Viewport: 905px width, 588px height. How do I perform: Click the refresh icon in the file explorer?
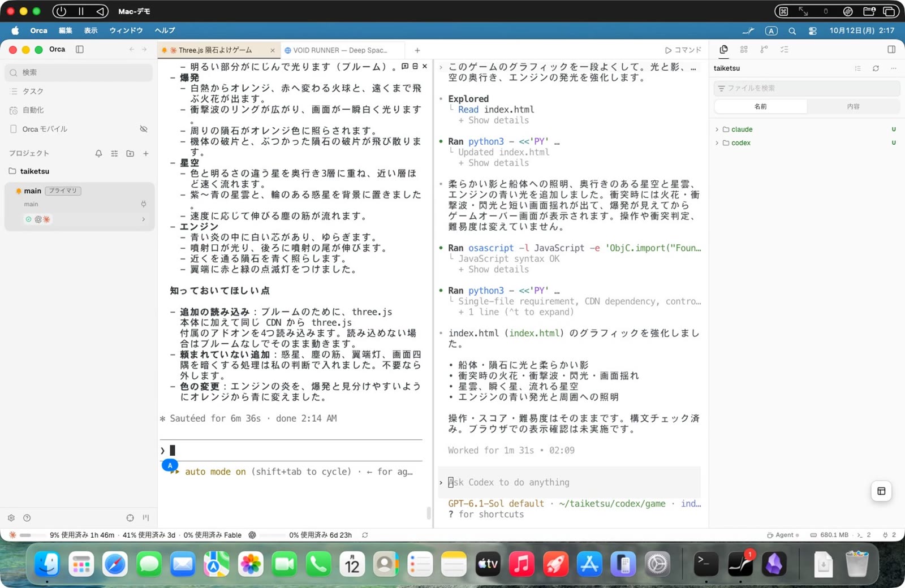click(x=876, y=68)
